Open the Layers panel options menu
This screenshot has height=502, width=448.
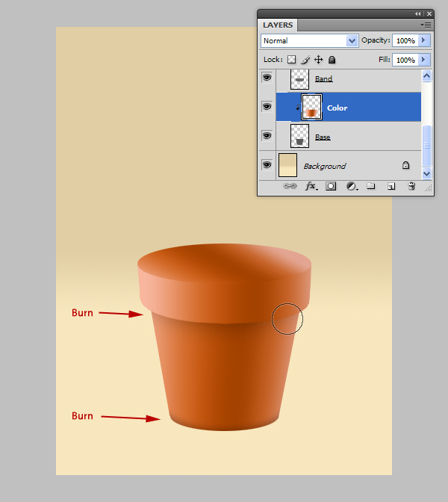coord(425,25)
